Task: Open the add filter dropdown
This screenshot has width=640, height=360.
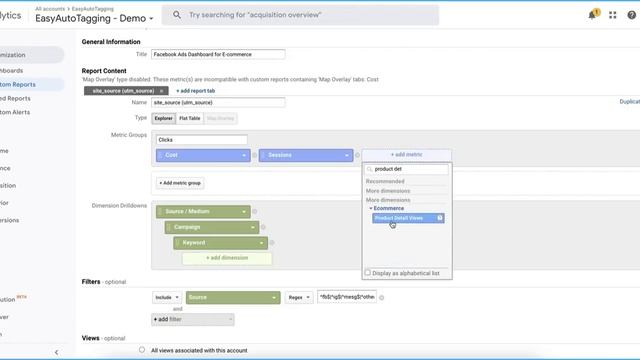Action: click(193, 320)
